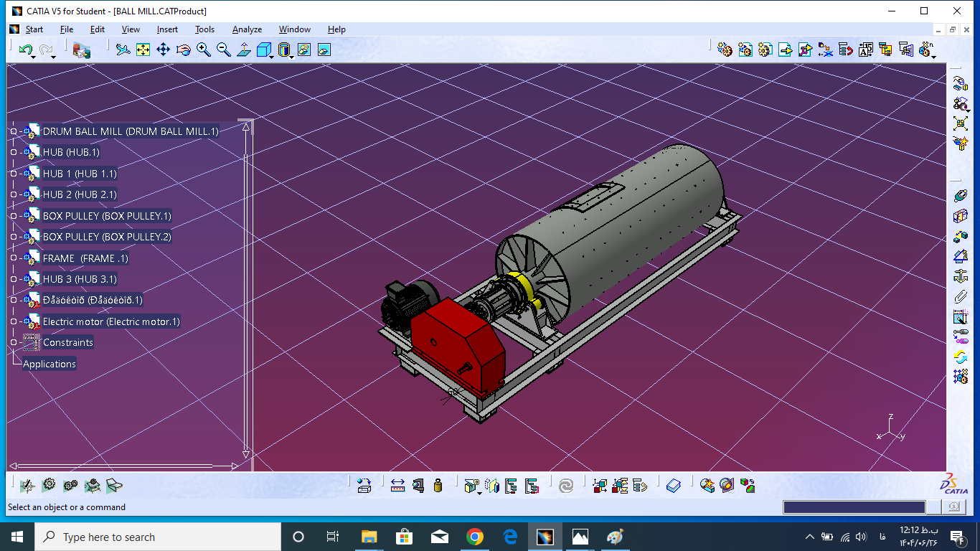Image resolution: width=980 pixels, height=551 pixels.
Task: Select the Fit All In tool
Action: [143, 50]
